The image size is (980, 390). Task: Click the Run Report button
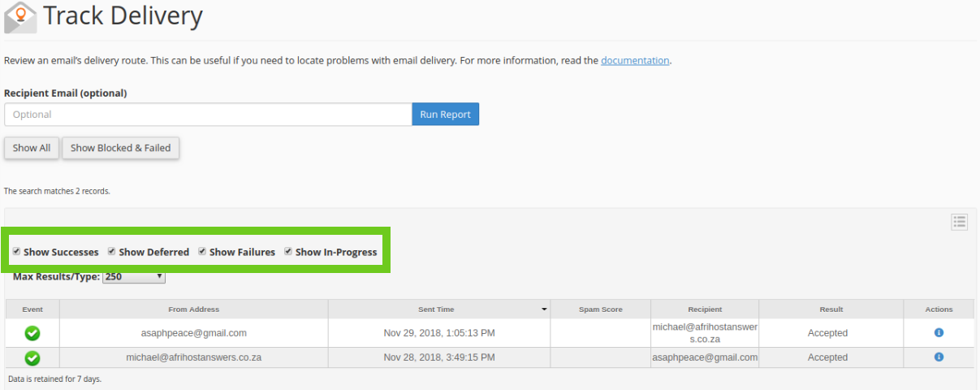pyautogui.click(x=445, y=115)
